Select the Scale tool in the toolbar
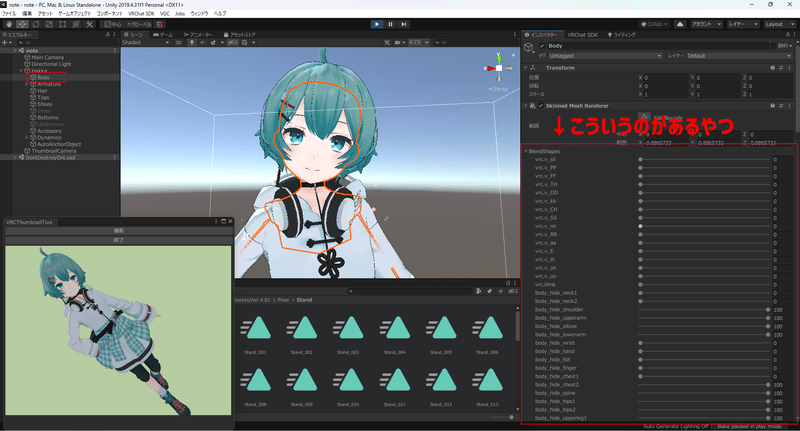 click(49, 24)
